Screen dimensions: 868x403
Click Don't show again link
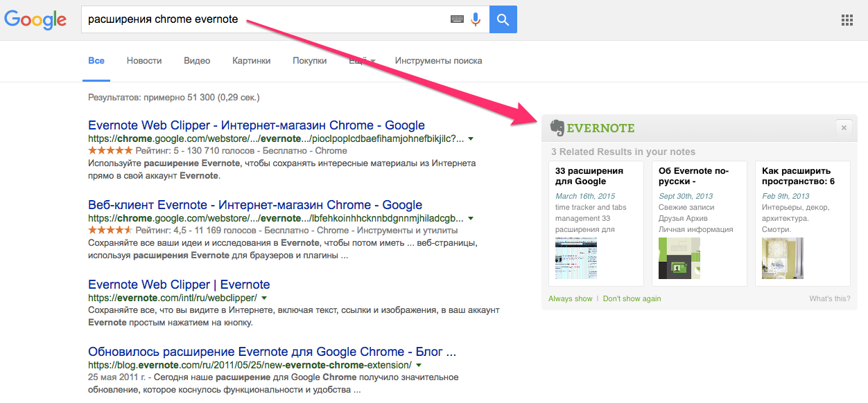point(632,298)
